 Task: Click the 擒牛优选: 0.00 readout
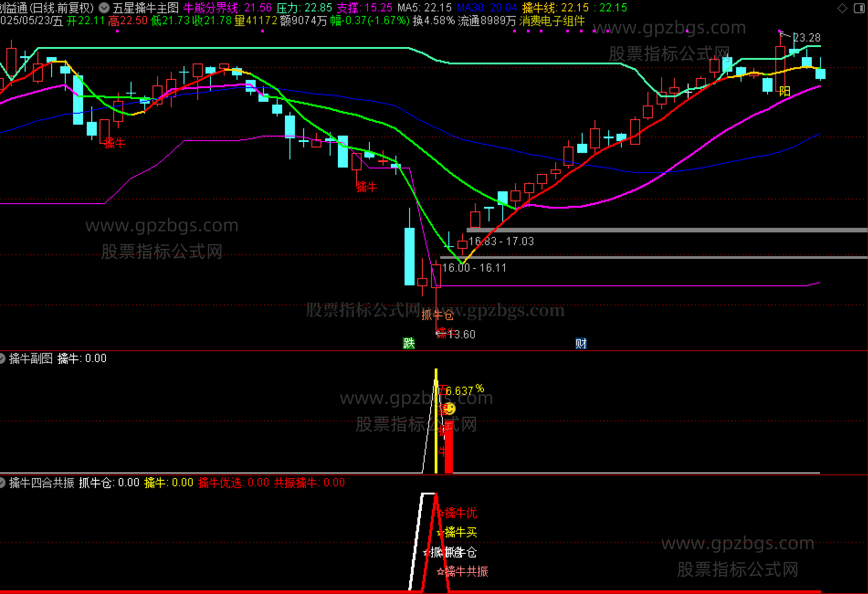234,483
